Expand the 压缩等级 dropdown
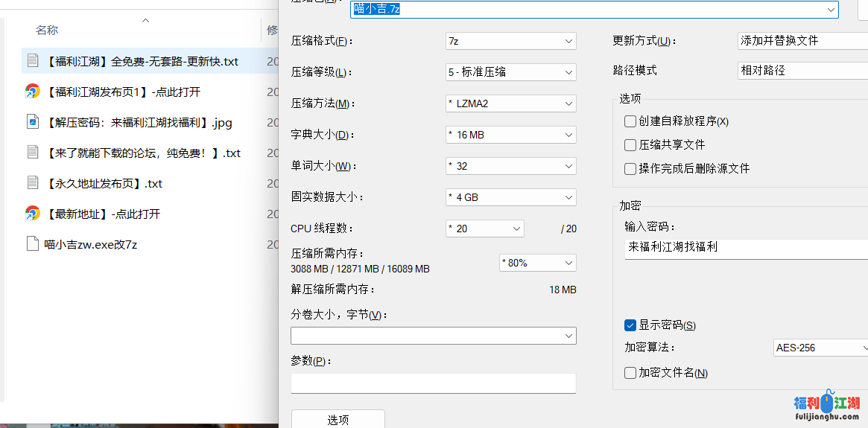 point(510,72)
